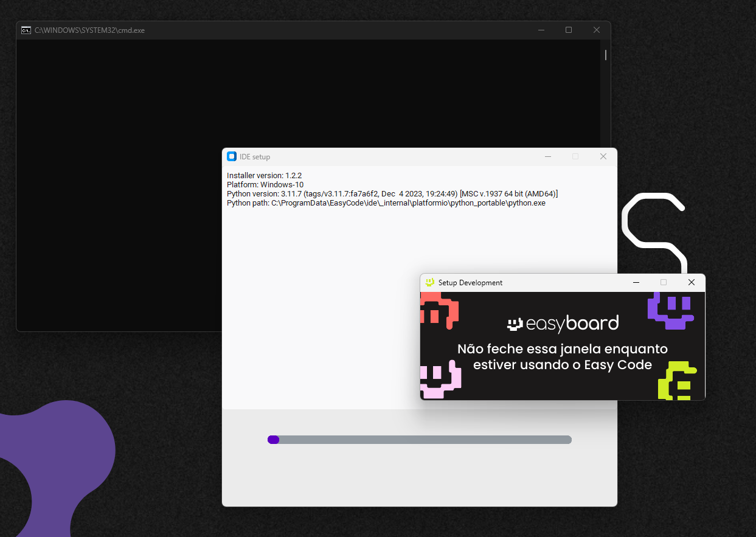Click the easyboard logo
This screenshot has height=537, width=756.
[563, 324]
